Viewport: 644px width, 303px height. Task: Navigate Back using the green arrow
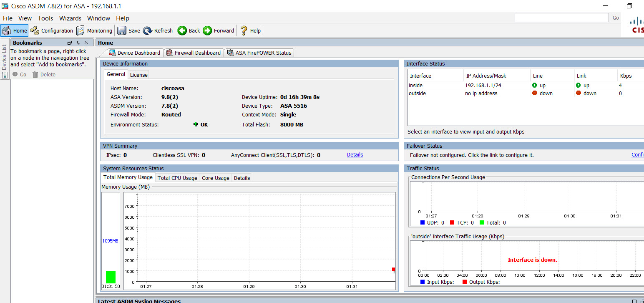(x=189, y=30)
